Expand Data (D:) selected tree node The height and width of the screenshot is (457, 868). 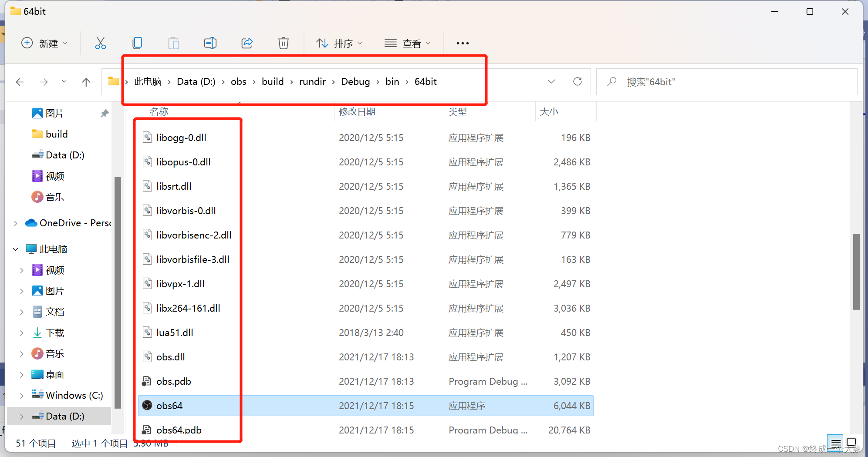point(22,417)
